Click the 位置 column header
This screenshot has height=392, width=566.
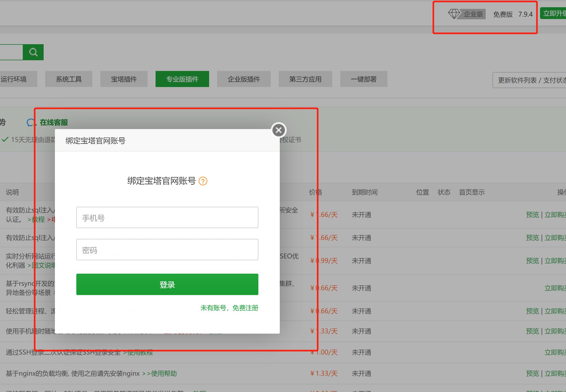click(422, 192)
